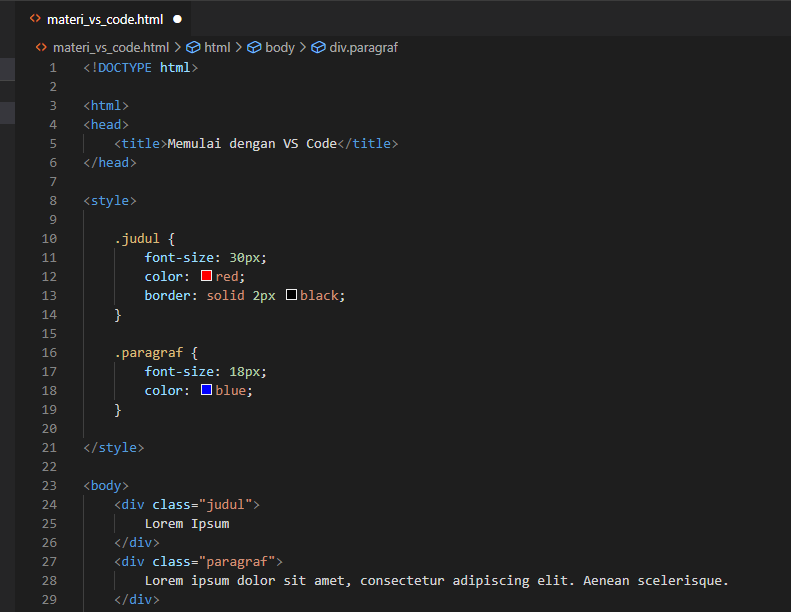Click the body symbol cube icon in the breadcrumb

pos(254,47)
